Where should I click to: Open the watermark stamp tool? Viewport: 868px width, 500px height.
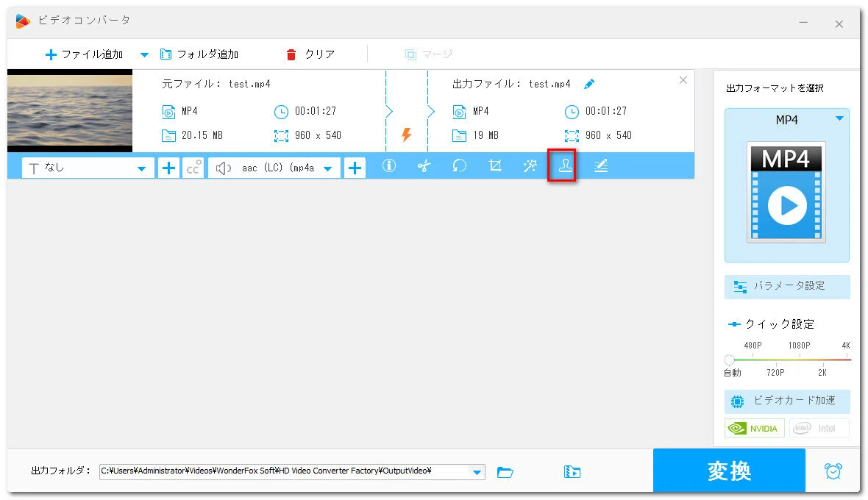click(x=565, y=166)
